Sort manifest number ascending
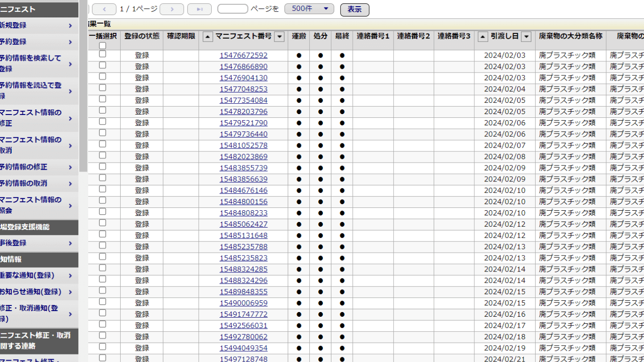This screenshot has width=644, height=362. pos(208,37)
